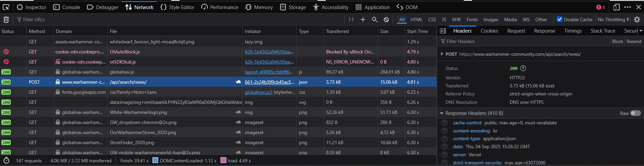This screenshot has width=644, height=166.
Task: Filter requests by Fonts
Action: (472, 19)
